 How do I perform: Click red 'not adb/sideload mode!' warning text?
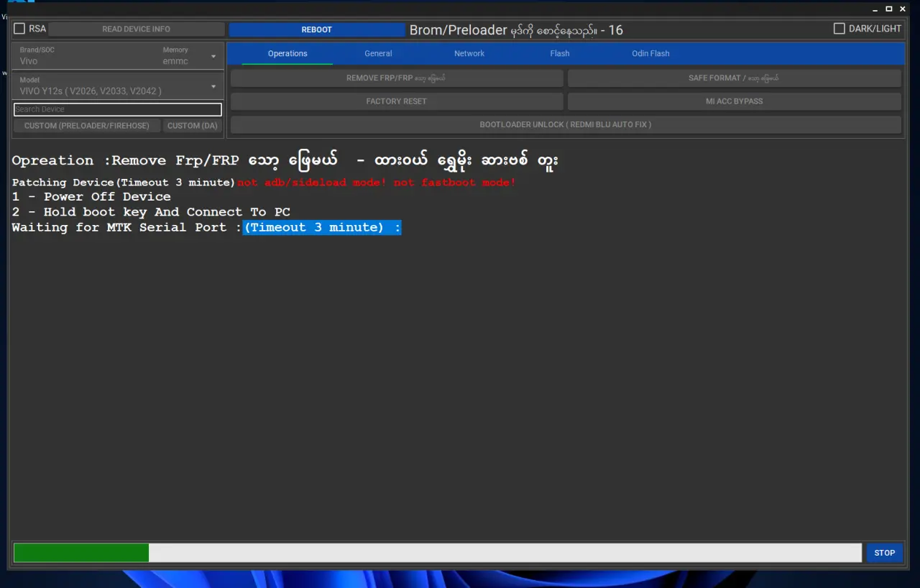point(312,183)
